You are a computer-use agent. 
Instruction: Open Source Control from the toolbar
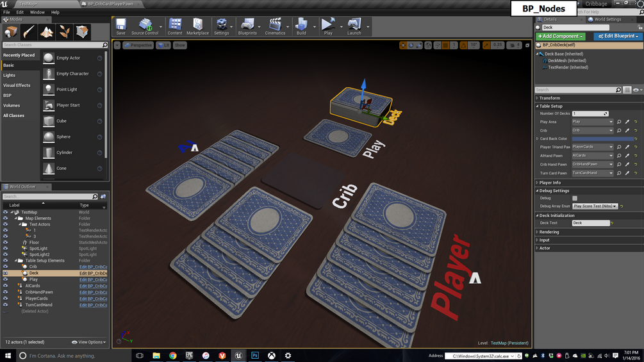tap(145, 27)
